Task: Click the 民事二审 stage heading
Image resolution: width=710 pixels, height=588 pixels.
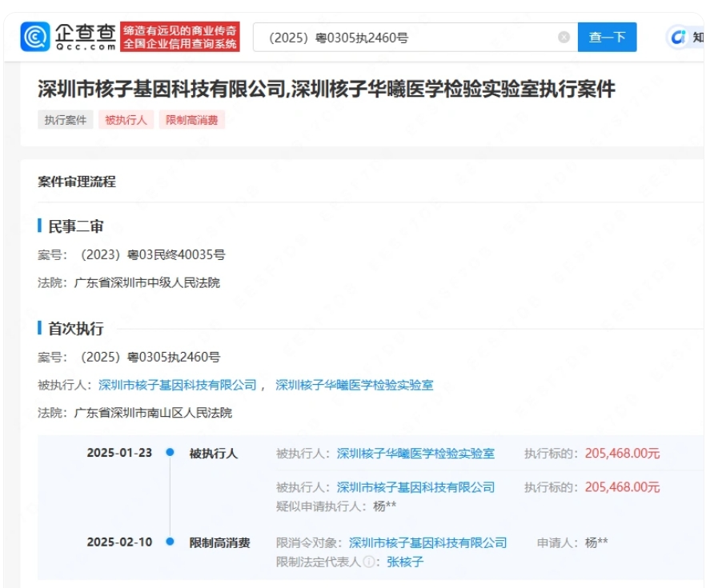Action: point(75,226)
